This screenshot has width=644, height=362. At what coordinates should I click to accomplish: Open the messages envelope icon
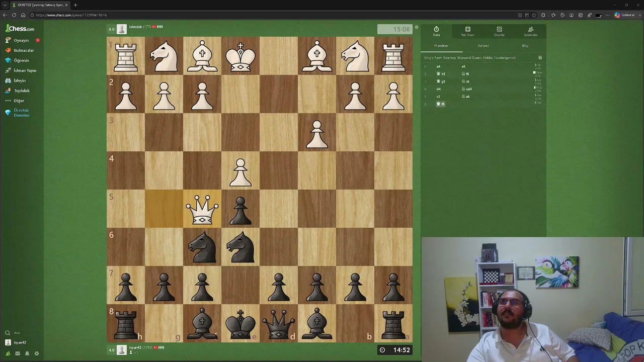(18, 353)
